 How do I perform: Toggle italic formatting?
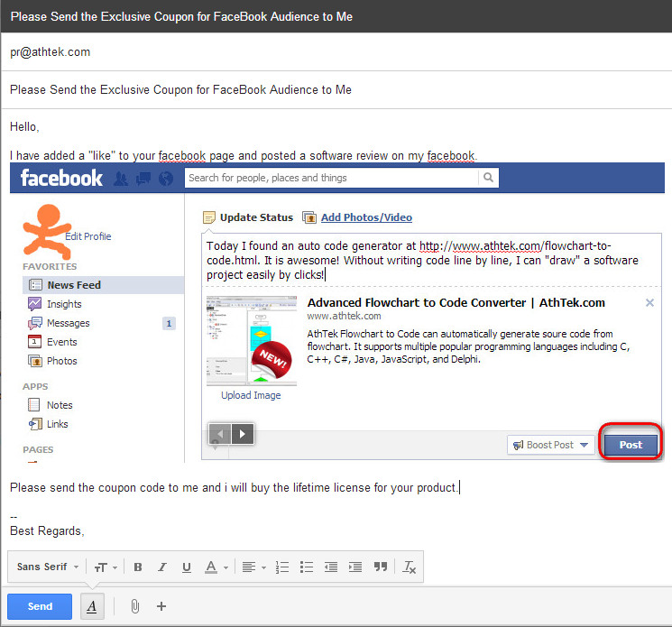(x=162, y=567)
